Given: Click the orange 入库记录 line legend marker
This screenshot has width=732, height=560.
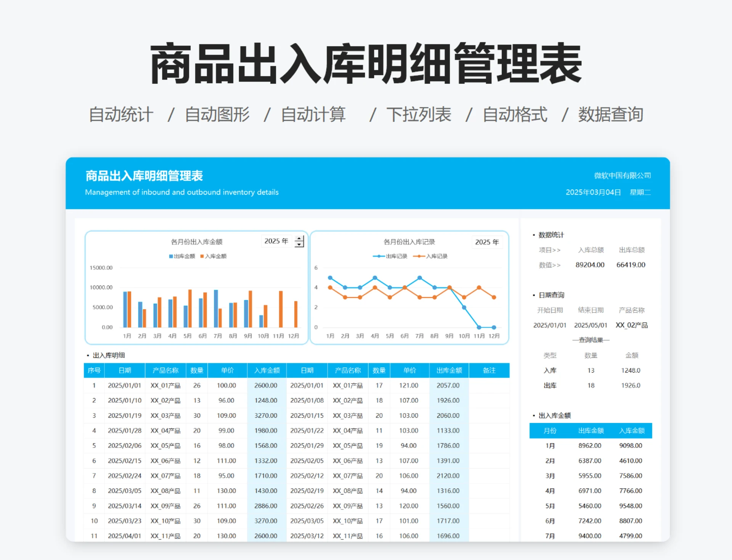Looking at the screenshot, I should [x=418, y=256].
